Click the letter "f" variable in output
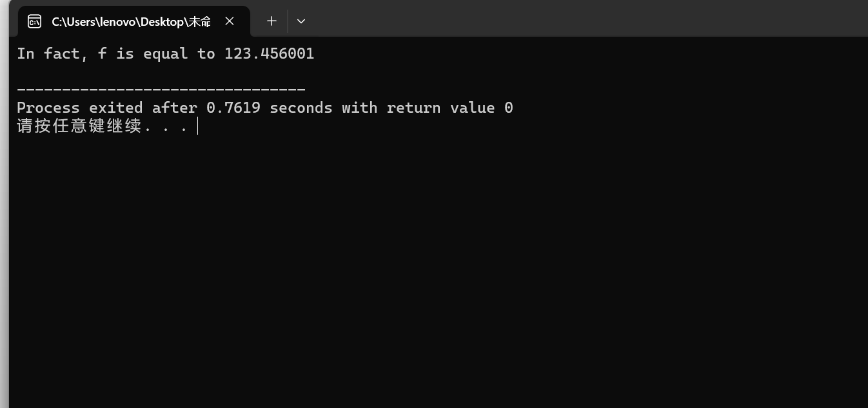This screenshot has height=408, width=868. click(103, 53)
